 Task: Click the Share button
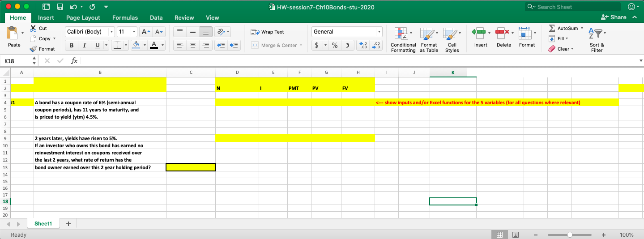(x=614, y=17)
